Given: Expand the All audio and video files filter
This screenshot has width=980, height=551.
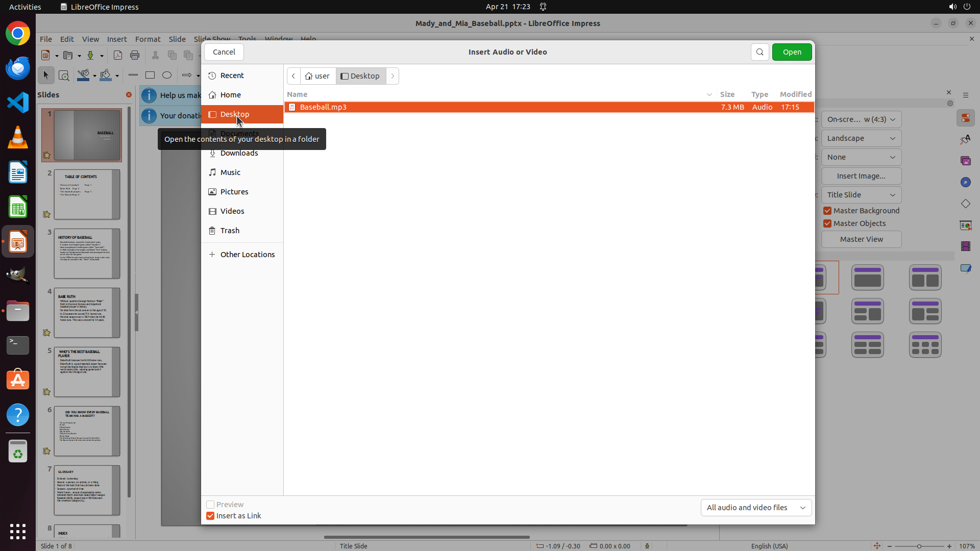Looking at the screenshot, I should (756, 508).
